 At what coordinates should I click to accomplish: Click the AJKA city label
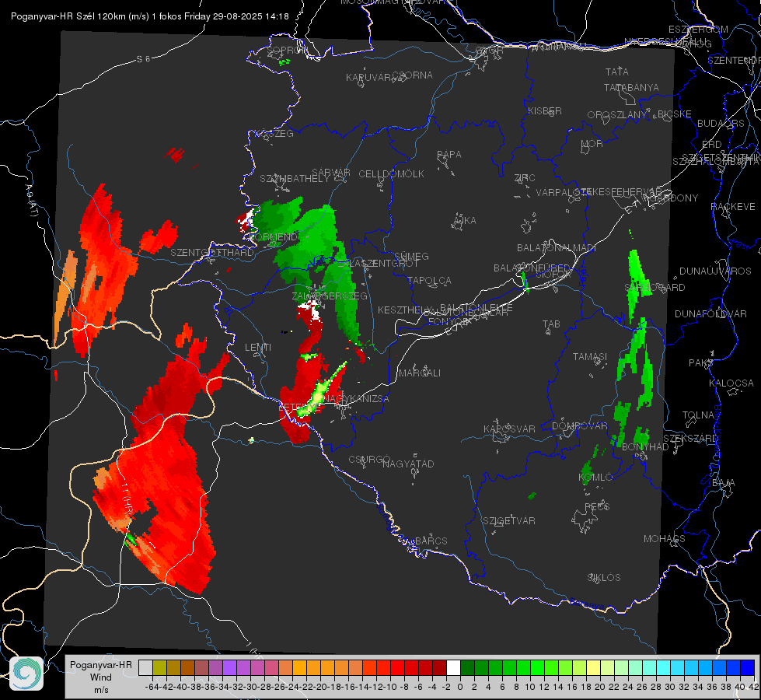point(464,221)
